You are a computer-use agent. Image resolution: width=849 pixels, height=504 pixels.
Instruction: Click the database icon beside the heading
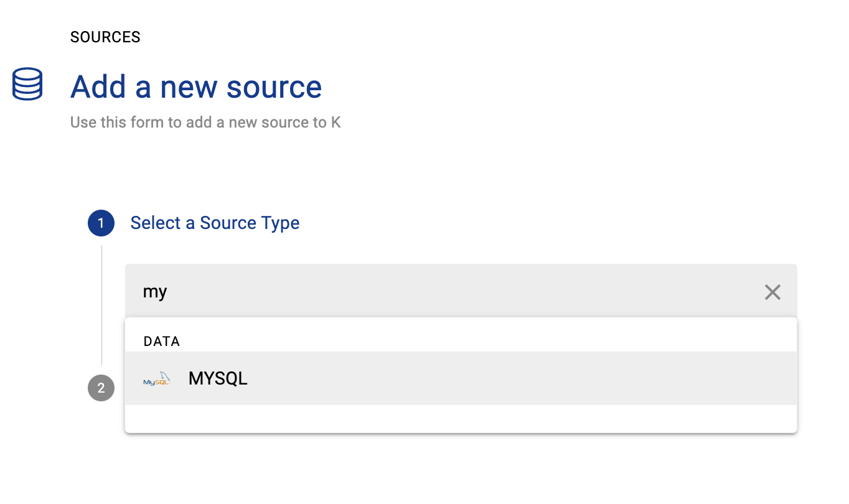(x=27, y=84)
